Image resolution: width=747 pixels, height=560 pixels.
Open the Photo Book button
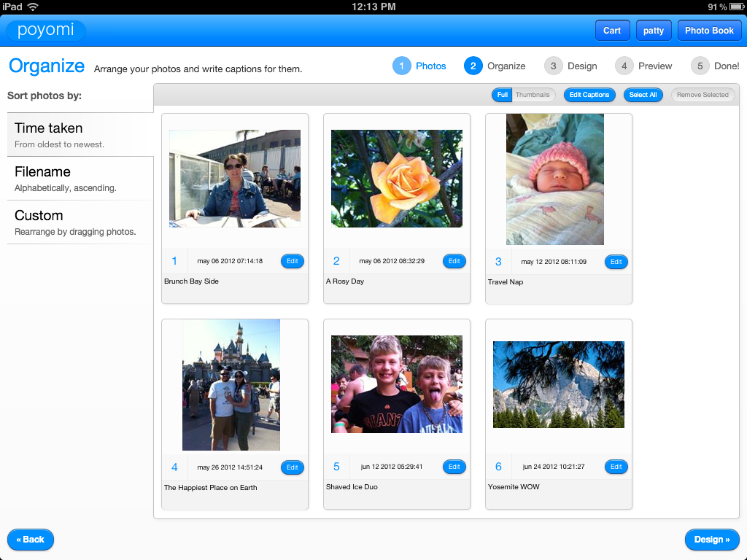[x=709, y=31]
